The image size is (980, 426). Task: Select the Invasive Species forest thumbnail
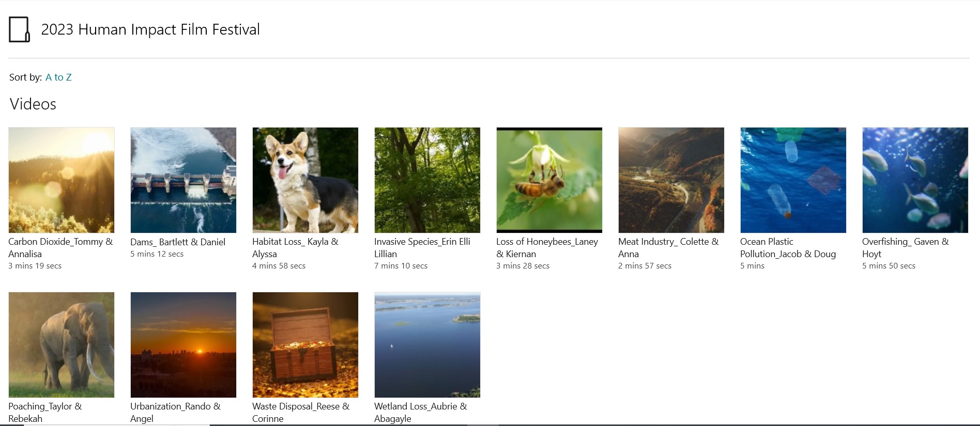pyautogui.click(x=427, y=180)
